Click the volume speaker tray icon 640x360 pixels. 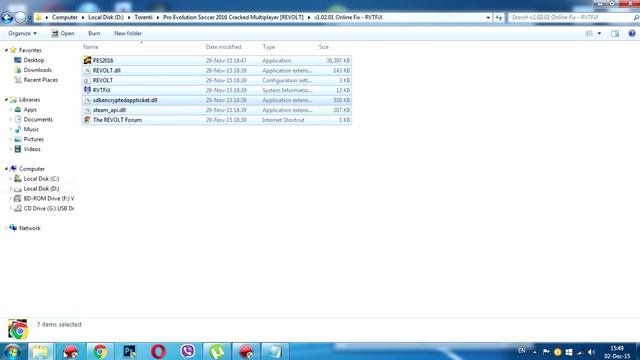[591, 352]
